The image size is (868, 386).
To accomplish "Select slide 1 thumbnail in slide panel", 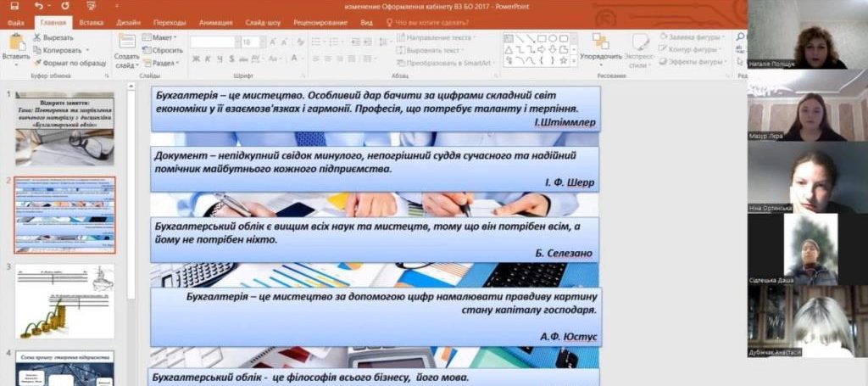I will click(64, 128).
